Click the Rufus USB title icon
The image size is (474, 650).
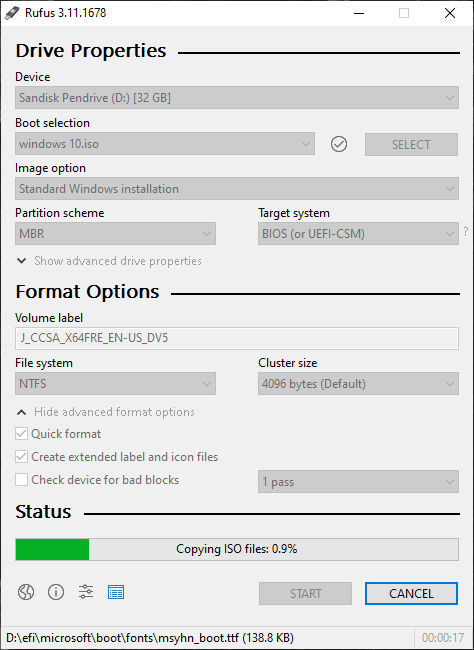click(12, 13)
